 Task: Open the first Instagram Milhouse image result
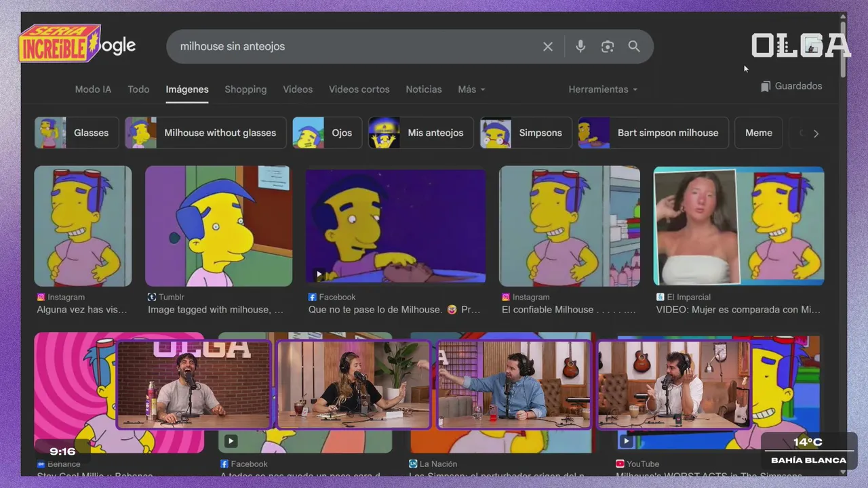pyautogui.click(x=83, y=226)
